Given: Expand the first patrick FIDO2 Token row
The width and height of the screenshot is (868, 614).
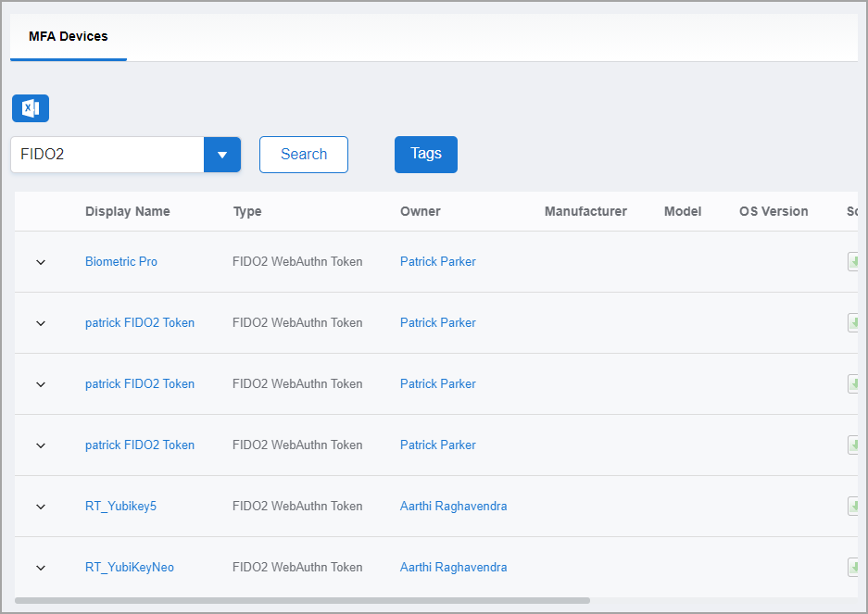Looking at the screenshot, I should (41, 323).
